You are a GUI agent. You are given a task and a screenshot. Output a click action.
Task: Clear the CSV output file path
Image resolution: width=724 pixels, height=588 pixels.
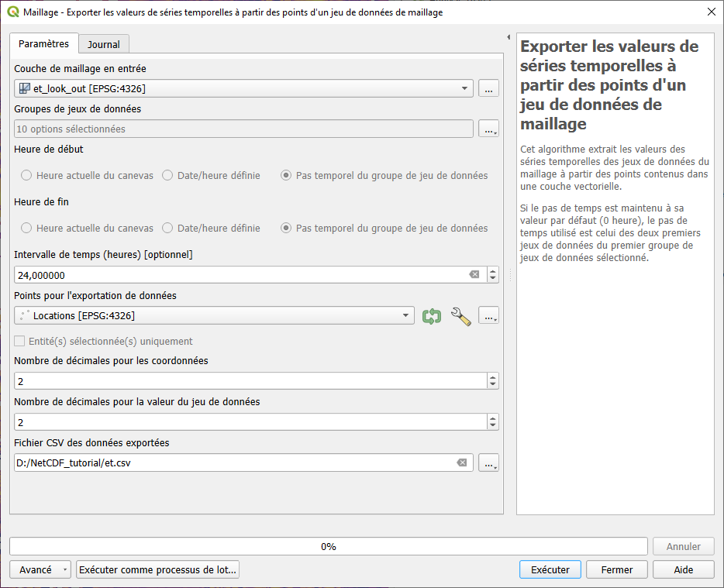click(x=462, y=462)
